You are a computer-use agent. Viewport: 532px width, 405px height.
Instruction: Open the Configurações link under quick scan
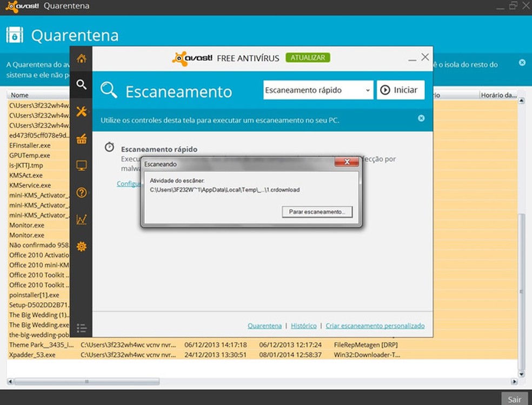[129, 183]
